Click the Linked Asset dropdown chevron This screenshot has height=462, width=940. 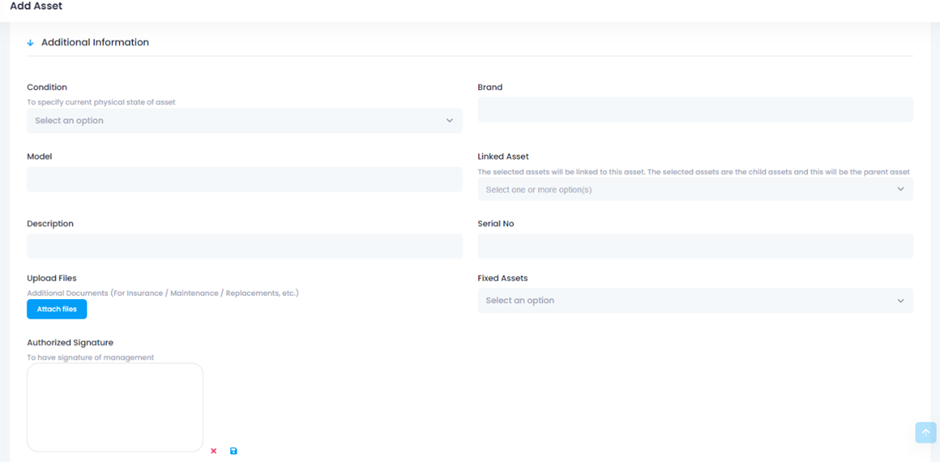[900, 189]
